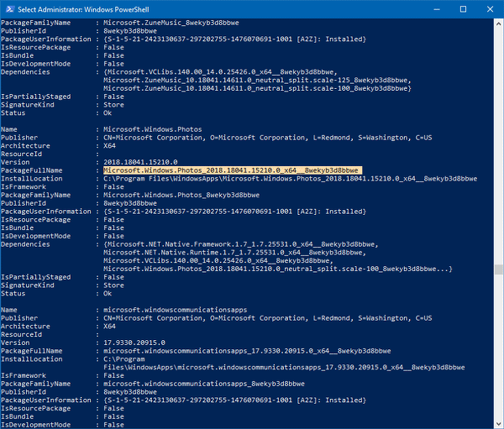Click the Microsoft.ZuneMusic_8wekyb3d8bbwe family name

[171, 23]
